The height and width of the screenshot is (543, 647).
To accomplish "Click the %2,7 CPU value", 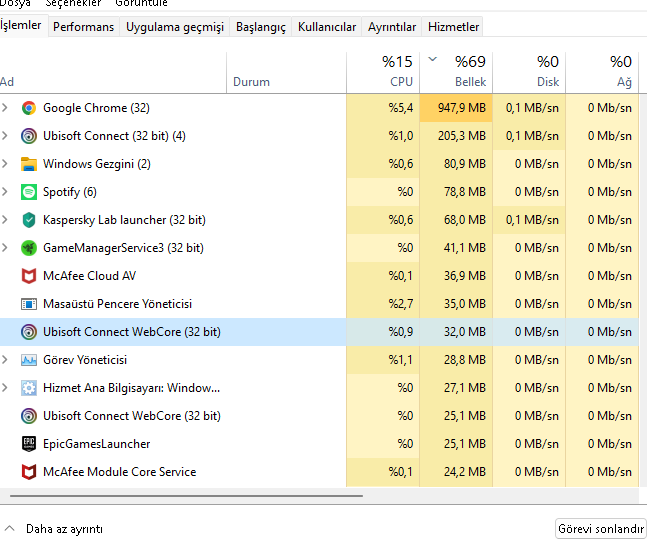I will click(401, 304).
